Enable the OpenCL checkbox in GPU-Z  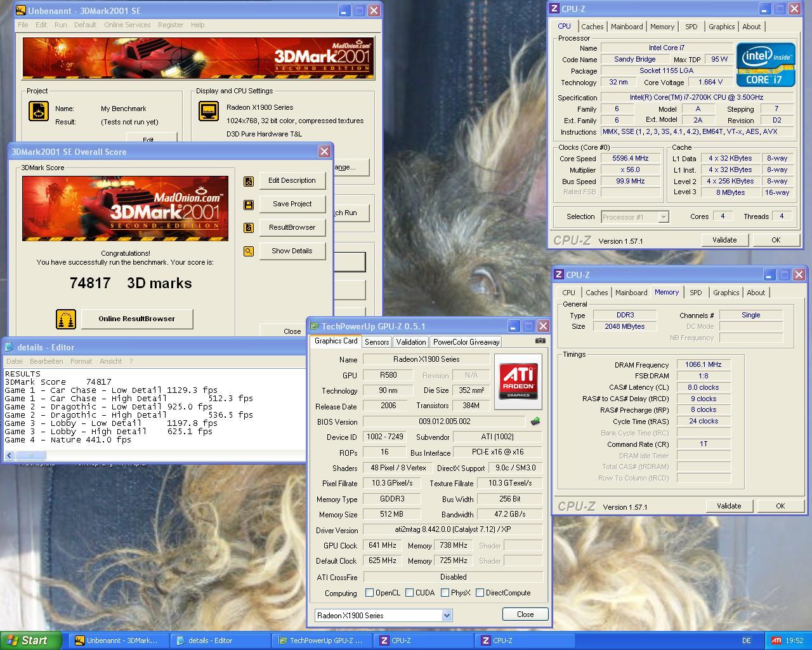click(x=370, y=593)
